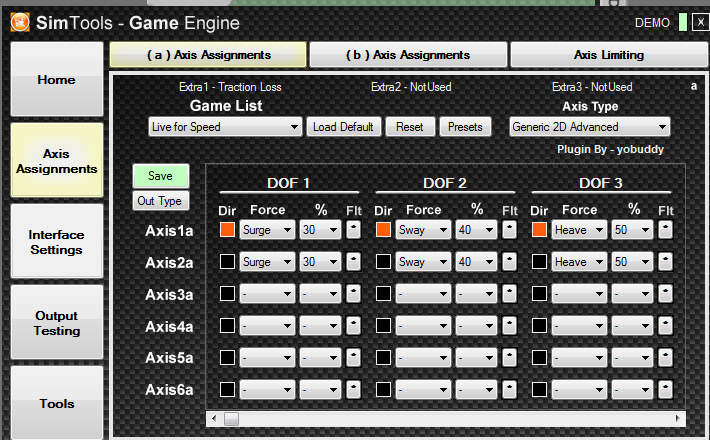This screenshot has height=440, width=710.
Task: Flip Axis6a DOF 3 direction box
Action: tap(539, 389)
